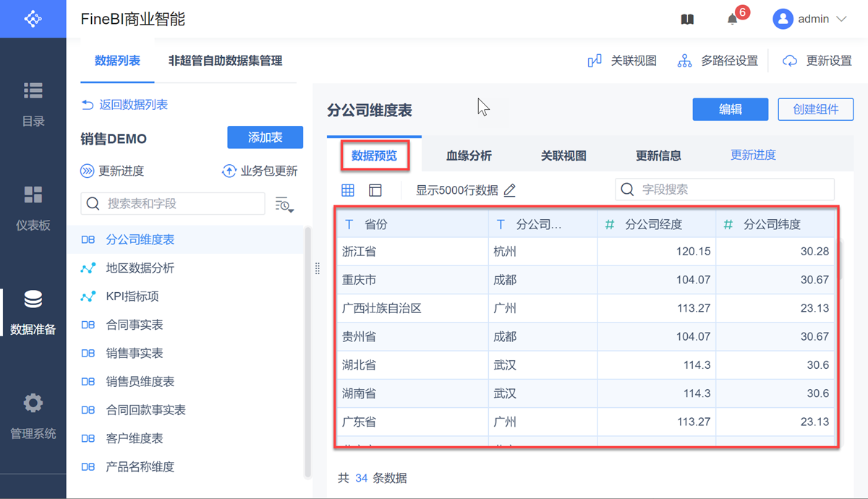Open the notifications bell icon
868x499 pixels.
(x=733, y=20)
